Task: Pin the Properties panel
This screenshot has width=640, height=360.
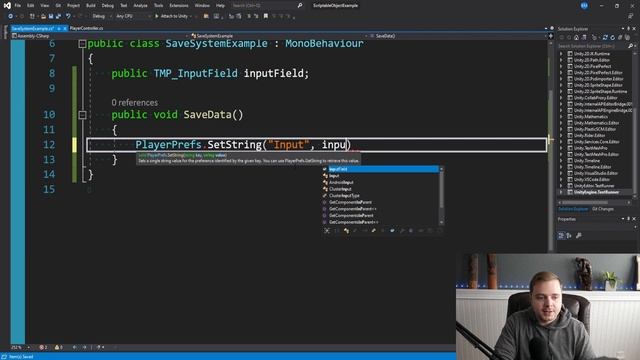Action: coord(629,219)
